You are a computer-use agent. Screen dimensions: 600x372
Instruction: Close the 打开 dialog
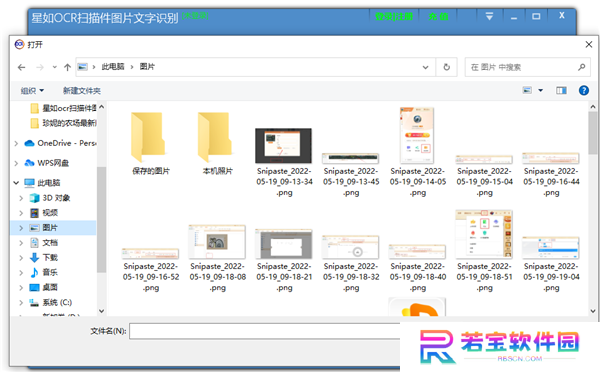[x=589, y=45]
